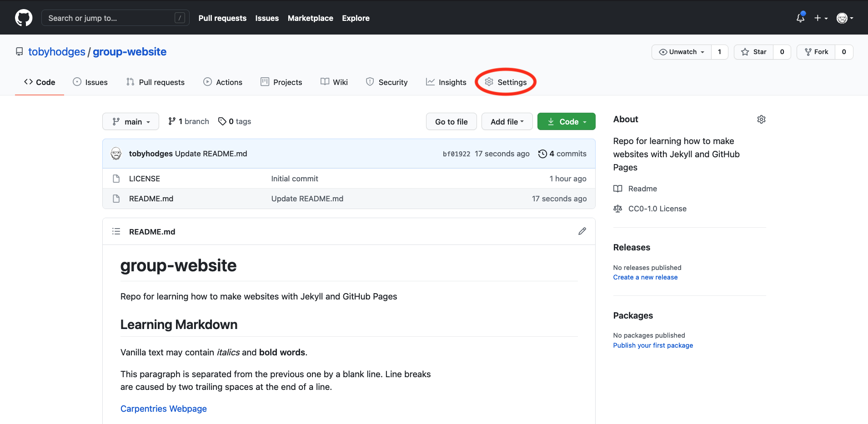
Task: Open the GitHub home logo
Action: click(24, 18)
